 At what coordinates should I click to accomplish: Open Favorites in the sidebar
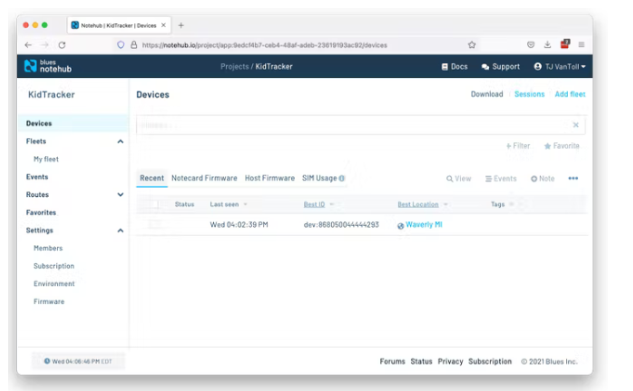[x=41, y=212]
